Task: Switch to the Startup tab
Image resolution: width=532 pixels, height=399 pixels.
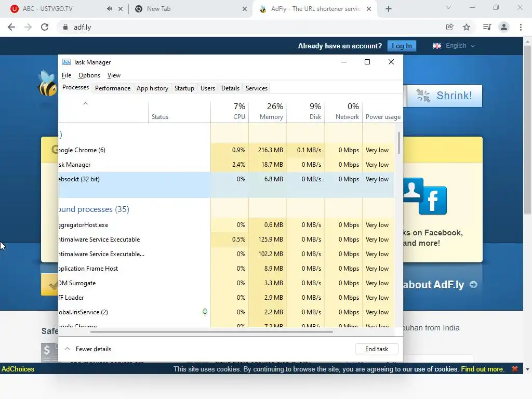Action: 184,88
